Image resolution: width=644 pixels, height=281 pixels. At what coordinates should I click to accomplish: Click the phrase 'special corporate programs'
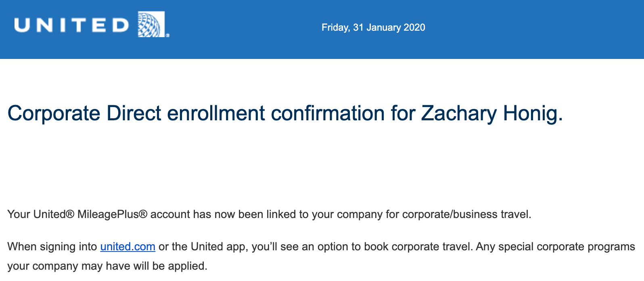(x=567, y=247)
